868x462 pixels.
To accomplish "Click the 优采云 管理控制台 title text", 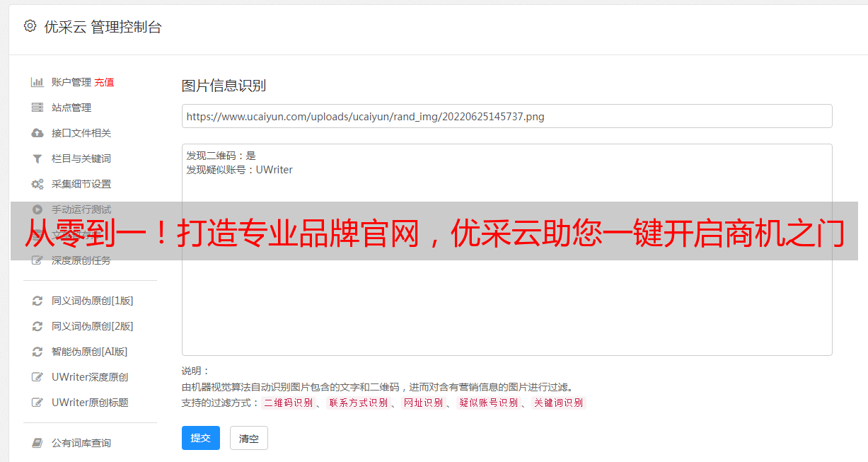I will (x=103, y=27).
